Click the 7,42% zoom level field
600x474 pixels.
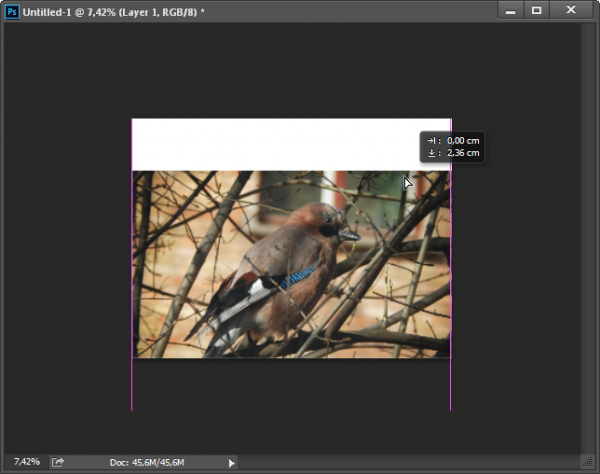(27, 461)
